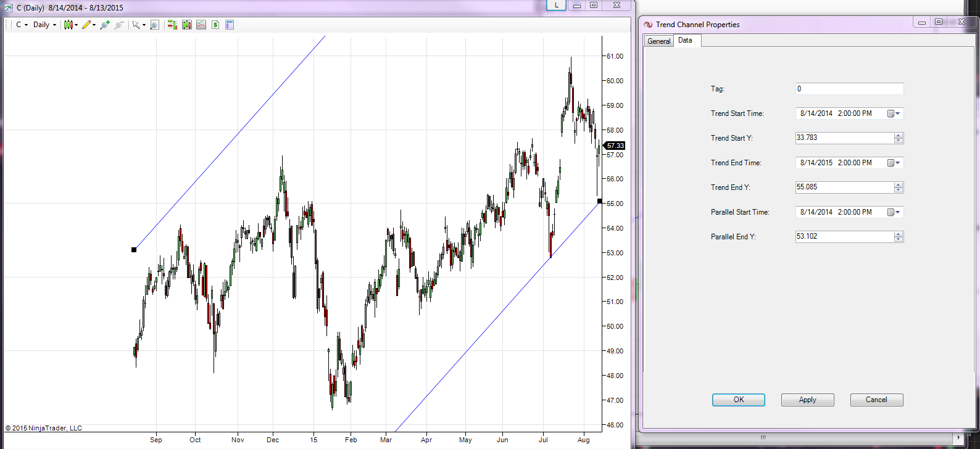Select the arrow cursor pointer tool
The width and height of the screenshot is (980, 449).
coord(136,25)
